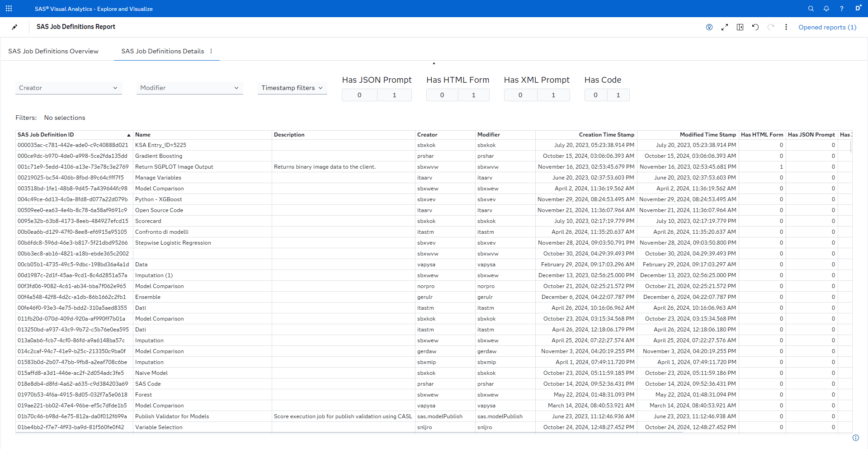Screen dimensions: 868x449
Task: Click the report location pin icon
Action: 709,27
